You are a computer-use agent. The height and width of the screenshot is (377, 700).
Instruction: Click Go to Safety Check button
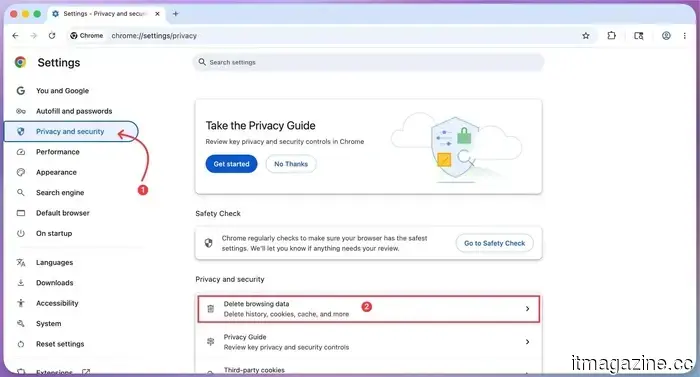click(x=494, y=243)
